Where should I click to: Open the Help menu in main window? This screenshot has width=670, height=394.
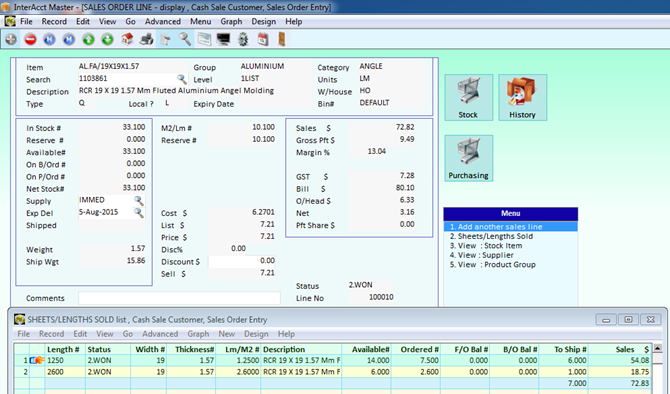[294, 21]
